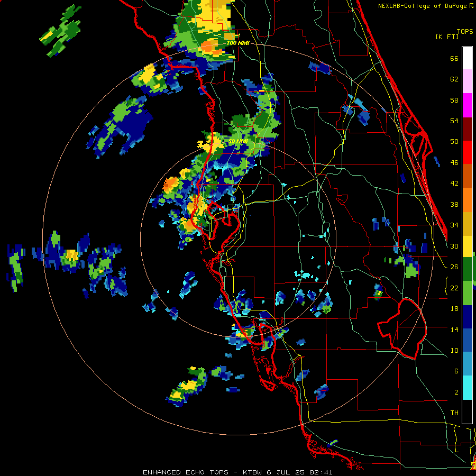The width and height of the screenshot is (476, 476).
Task: Click the K FT units label
Action: coord(447,36)
